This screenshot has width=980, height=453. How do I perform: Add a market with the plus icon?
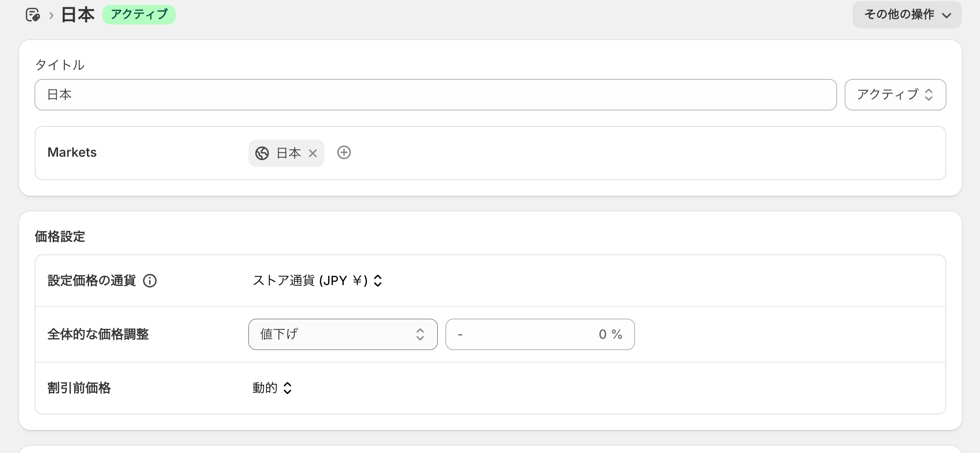tap(344, 153)
